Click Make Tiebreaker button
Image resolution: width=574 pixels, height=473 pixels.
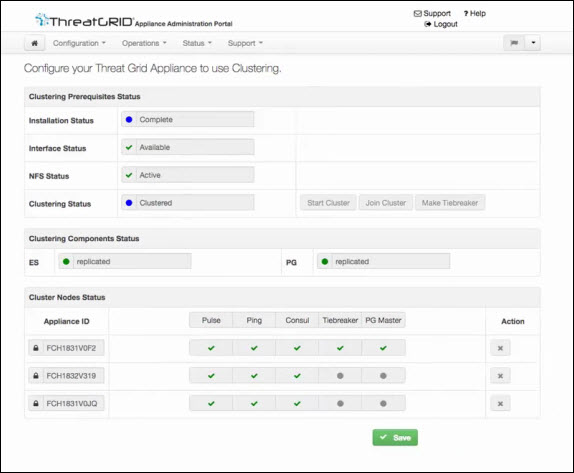pyautogui.click(x=450, y=203)
